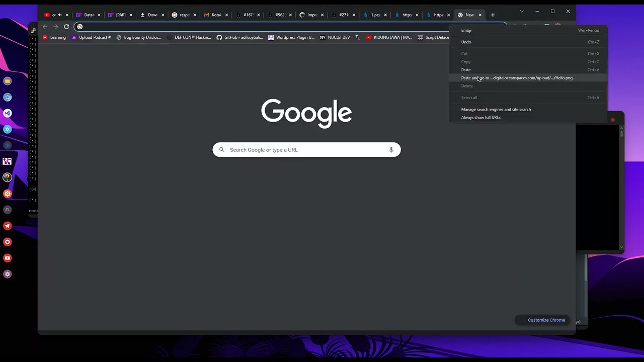Open Telegram from the left dock
The width and height of the screenshot is (644, 362).
pos(8,226)
